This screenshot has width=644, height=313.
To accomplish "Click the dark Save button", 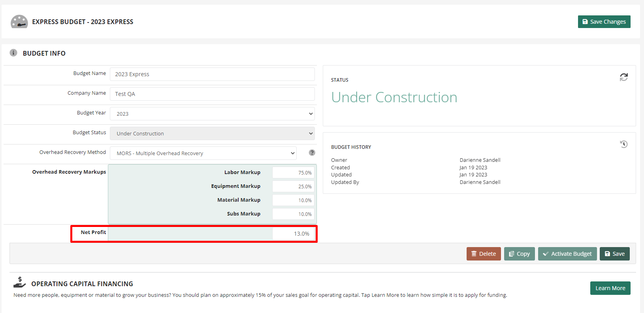I will tap(615, 254).
